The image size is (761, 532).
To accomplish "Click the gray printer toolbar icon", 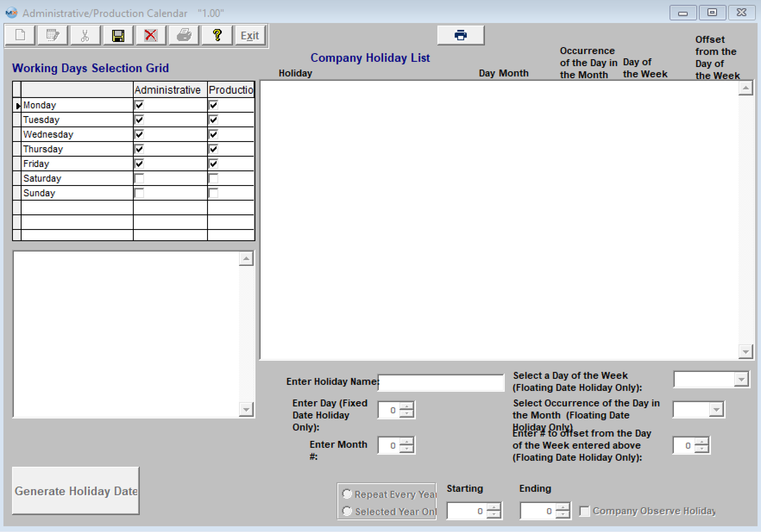I will pyautogui.click(x=183, y=35).
